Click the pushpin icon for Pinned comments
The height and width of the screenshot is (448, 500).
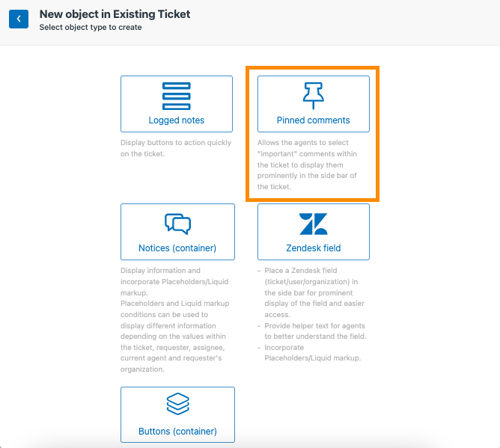pyautogui.click(x=313, y=96)
